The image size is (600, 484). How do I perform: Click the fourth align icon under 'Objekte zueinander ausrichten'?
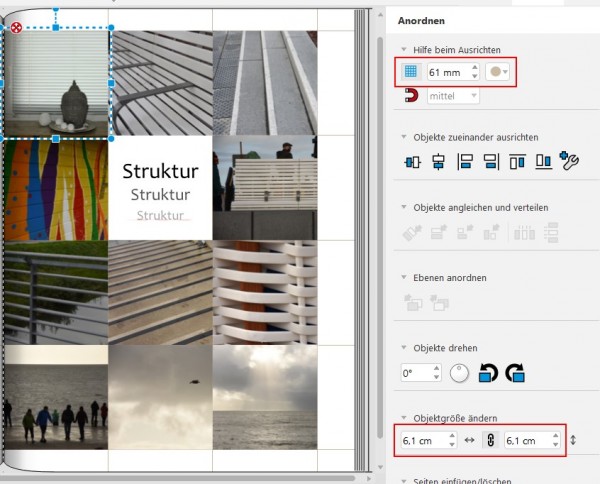pos(490,161)
